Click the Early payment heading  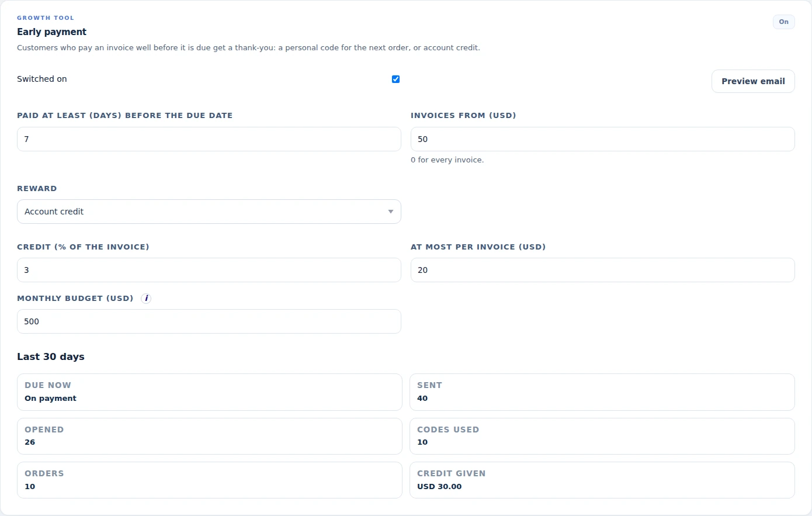[x=52, y=32]
